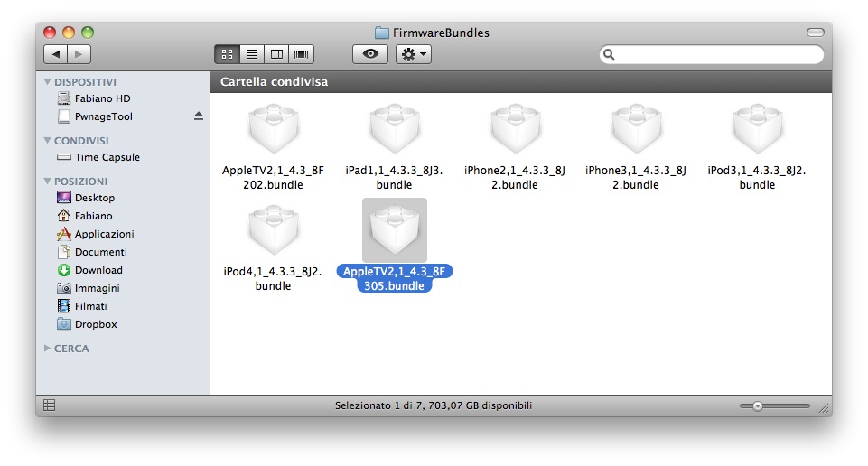Screen dimensions: 868x466
Task: Enable Cover Flow view
Action: pyautogui.click(x=301, y=54)
